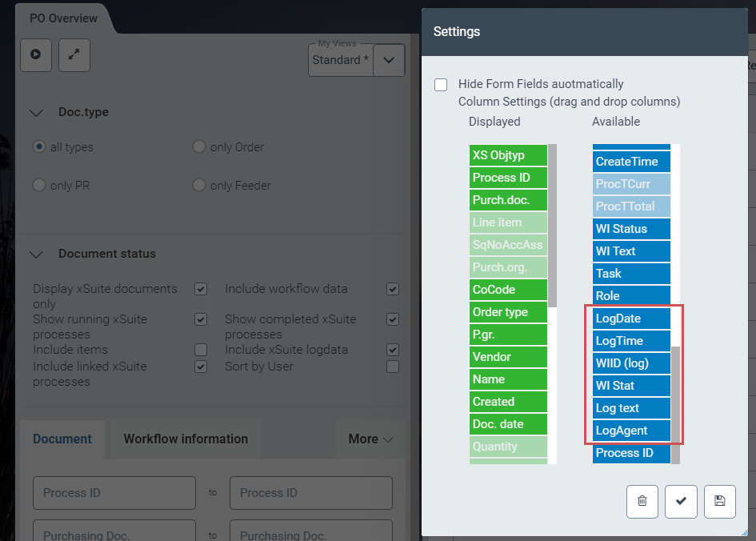Enable Hide Form Fields automatically checkbox
Screen dimensions: 756x541
click(441, 85)
